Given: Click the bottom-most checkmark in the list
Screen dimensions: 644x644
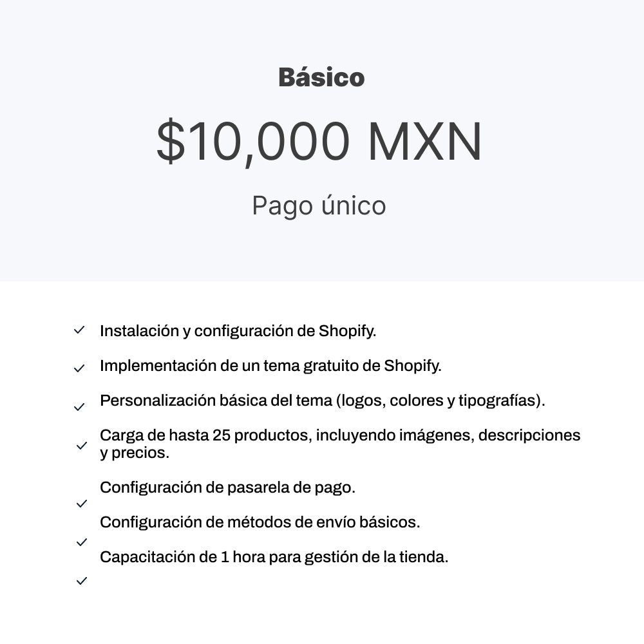Looking at the screenshot, I should coord(82,581).
